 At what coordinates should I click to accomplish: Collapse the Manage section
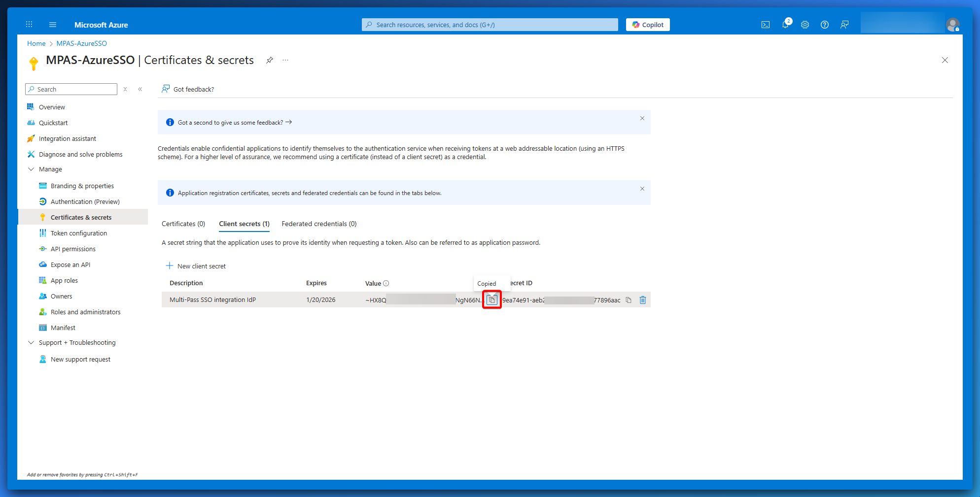(x=31, y=169)
